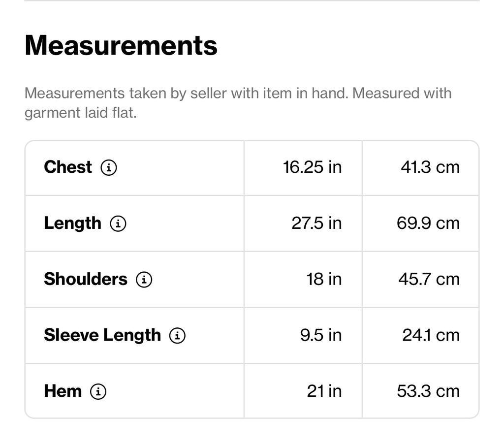This screenshot has height=446, width=504.
Task: Select the Chest row label
Action: 68,167
